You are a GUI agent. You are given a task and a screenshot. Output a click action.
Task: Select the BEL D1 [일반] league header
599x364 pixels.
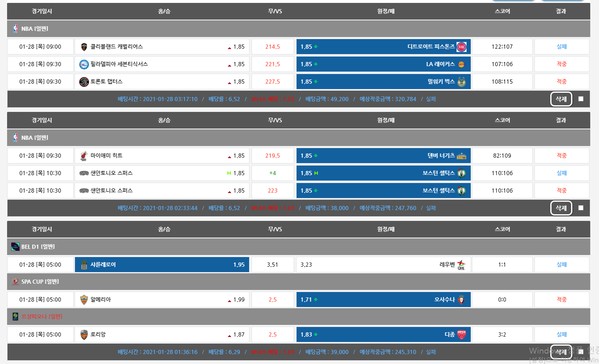[x=38, y=247]
